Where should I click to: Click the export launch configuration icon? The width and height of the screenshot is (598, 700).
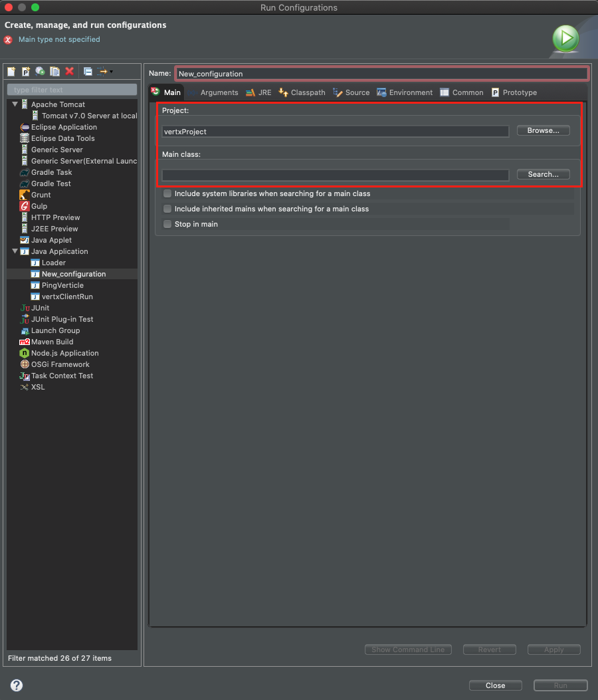coord(40,71)
